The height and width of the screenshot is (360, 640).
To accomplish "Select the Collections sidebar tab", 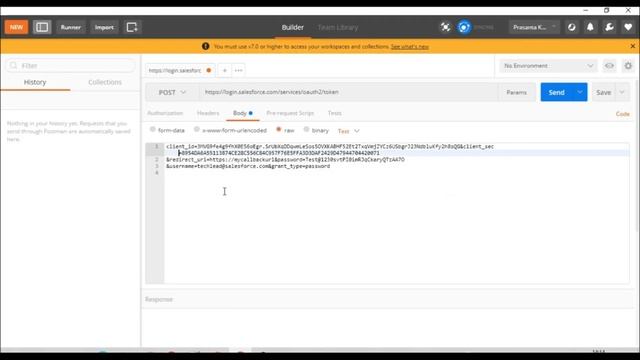I will (105, 82).
